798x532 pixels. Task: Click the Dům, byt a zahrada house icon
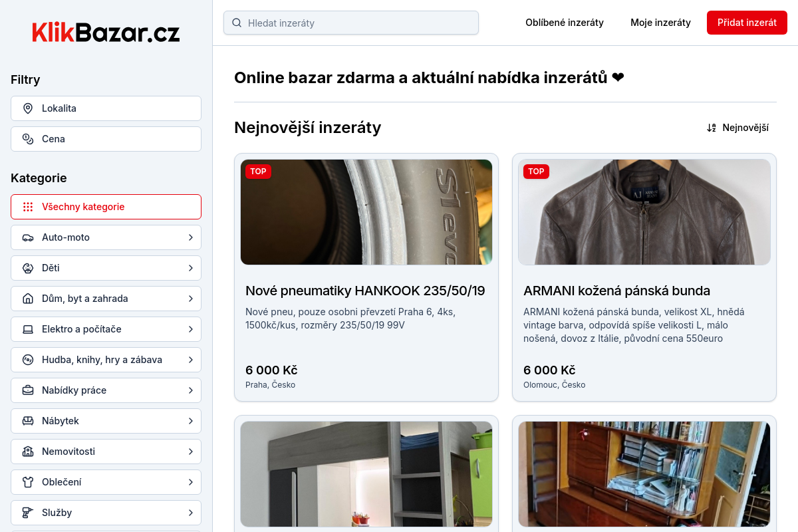point(28,299)
